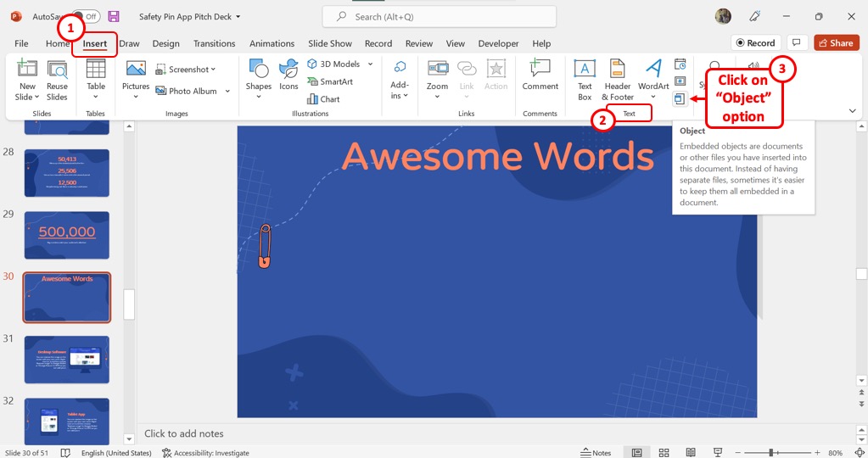This screenshot has height=458, width=868.
Task: Select slide 31 thumbnail
Action: [x=67, y=360]
